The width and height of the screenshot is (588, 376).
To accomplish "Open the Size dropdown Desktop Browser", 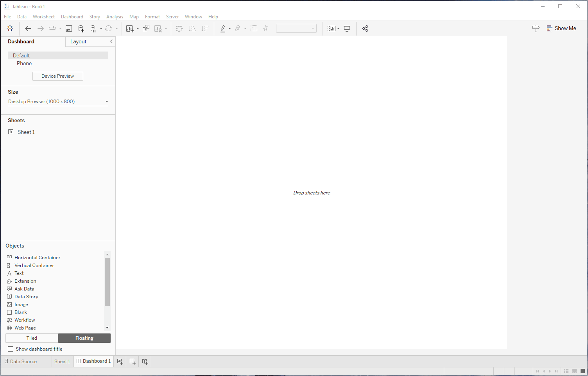I will (x=58, y=102).
